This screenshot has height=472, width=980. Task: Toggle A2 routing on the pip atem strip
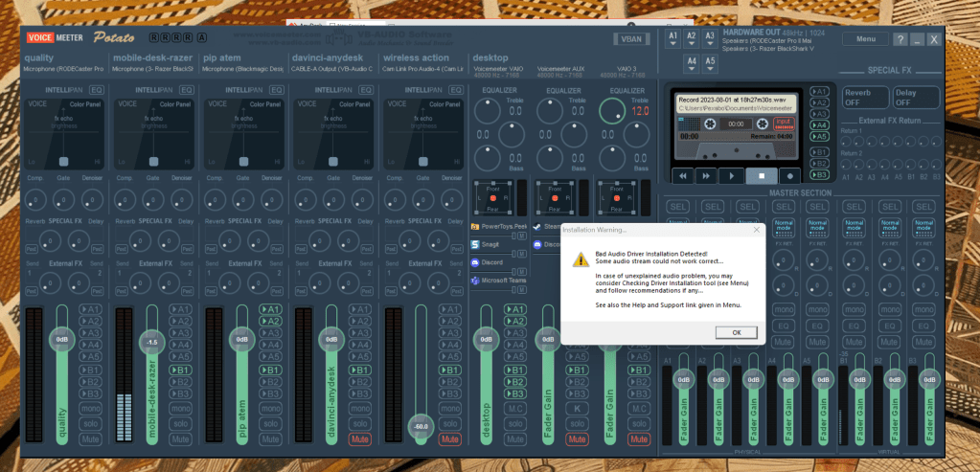tap(270, 321)
